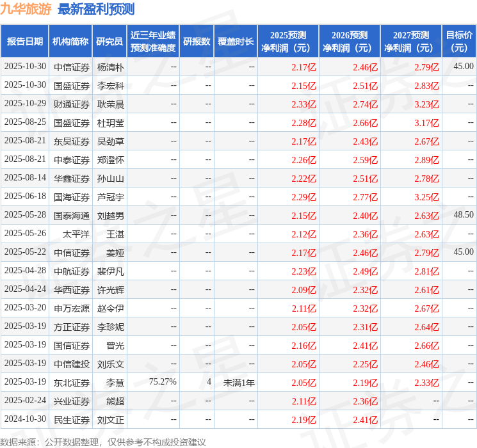This screenshot has width=477, height=448.
Task: Select 东吴证券 institution cell
Action: click(72, 141)
